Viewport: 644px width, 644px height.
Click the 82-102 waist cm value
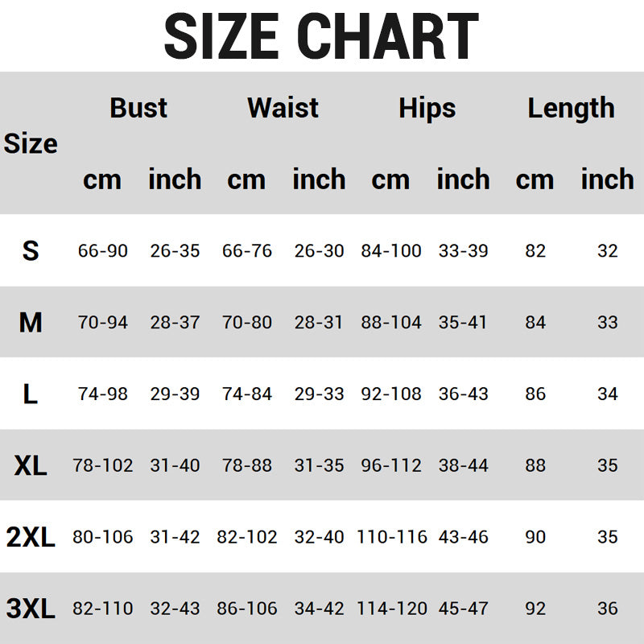247,537
